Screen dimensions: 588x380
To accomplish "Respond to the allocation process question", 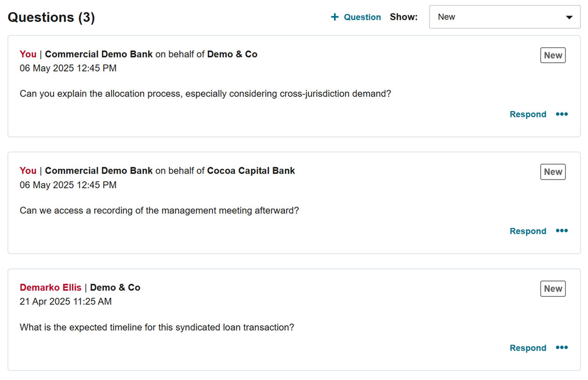I will pyautogui.click(x=528, y=114).
